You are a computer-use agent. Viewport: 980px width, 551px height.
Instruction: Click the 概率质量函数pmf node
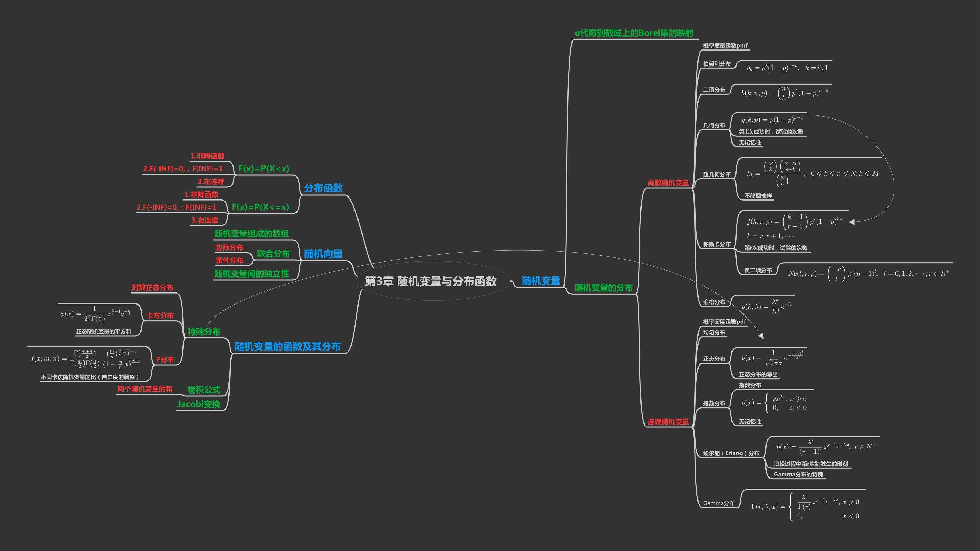[726, 46]
